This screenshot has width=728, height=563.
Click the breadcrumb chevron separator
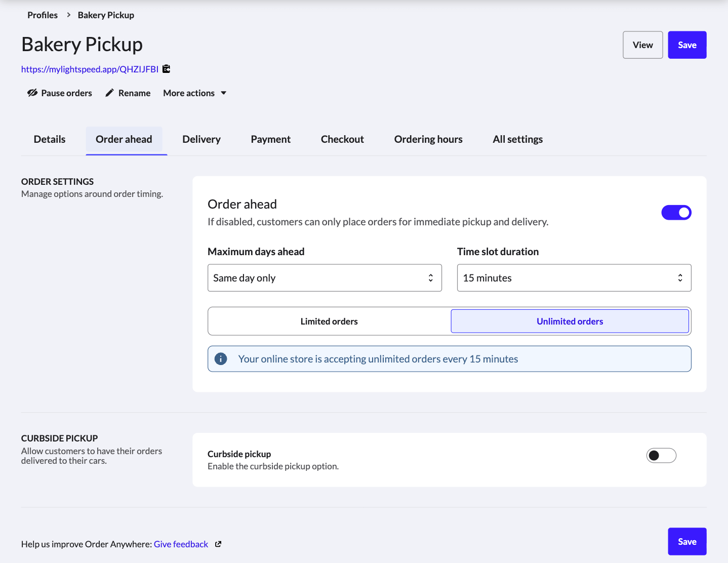click(x=68, y=15)
